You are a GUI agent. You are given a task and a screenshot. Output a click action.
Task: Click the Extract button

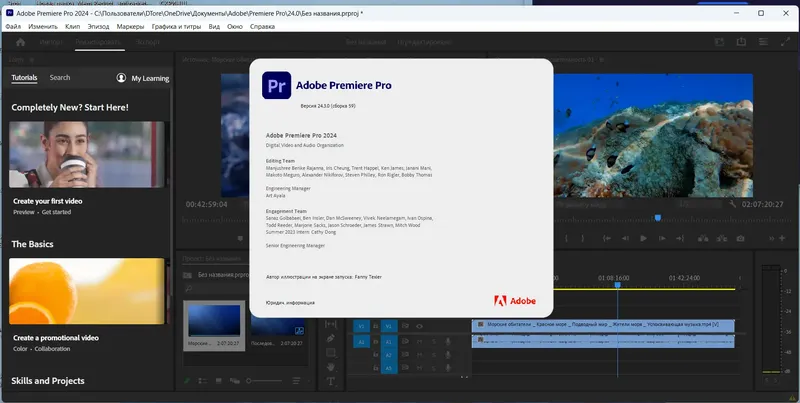722,238
